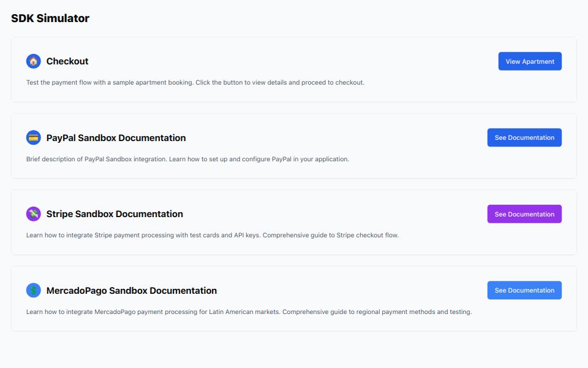Open PayPal Sandbox documentation
This screenshot has width=588, height=368.
[524, 137]
